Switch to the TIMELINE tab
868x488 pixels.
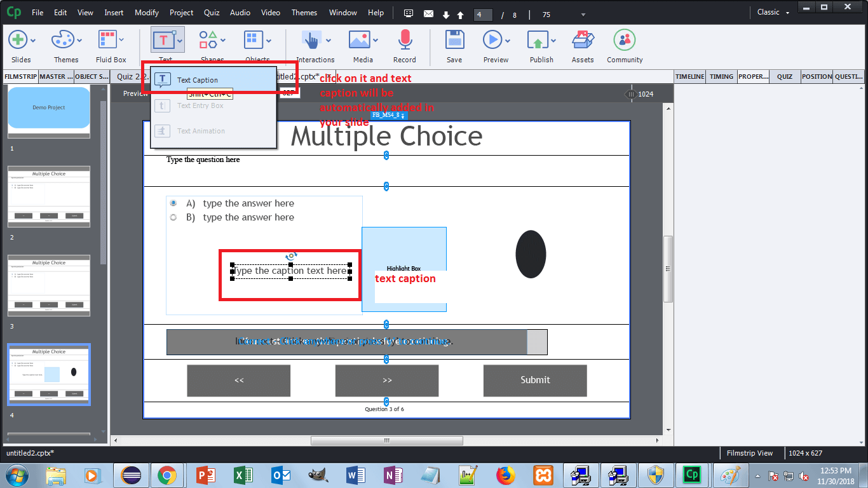click(689, 76)
